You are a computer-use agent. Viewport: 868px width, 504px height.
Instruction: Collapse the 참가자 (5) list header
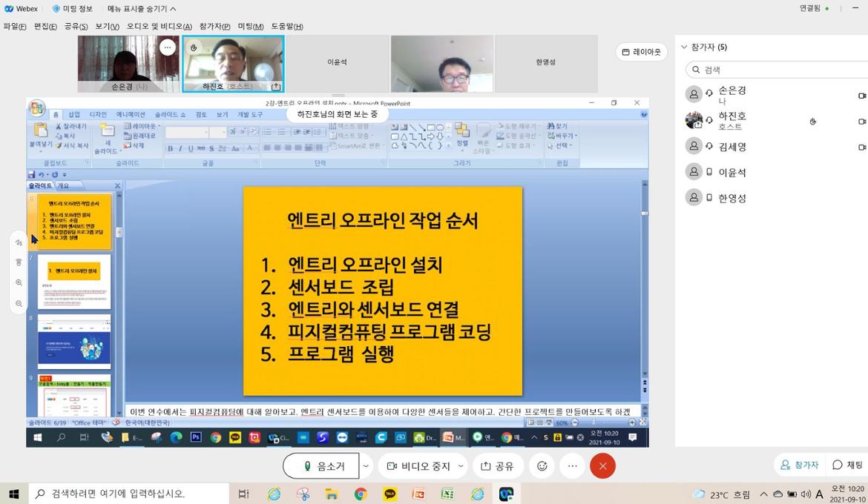(704, 47)
